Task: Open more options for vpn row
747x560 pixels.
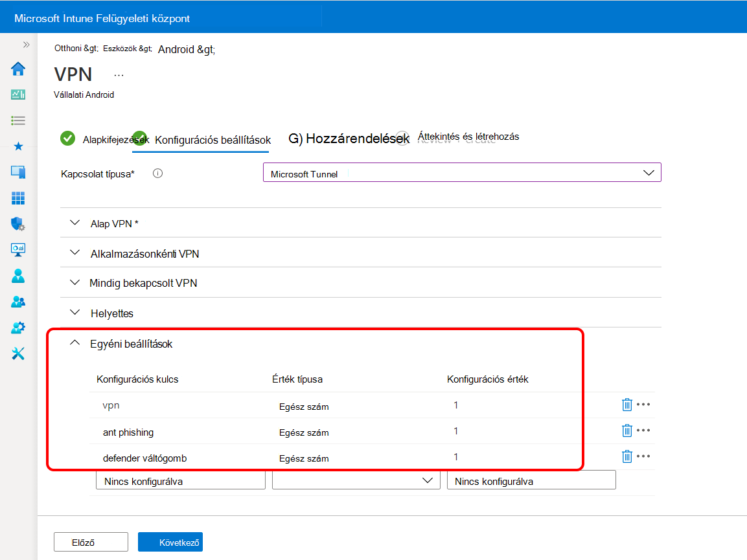Action: coord(643,404)
